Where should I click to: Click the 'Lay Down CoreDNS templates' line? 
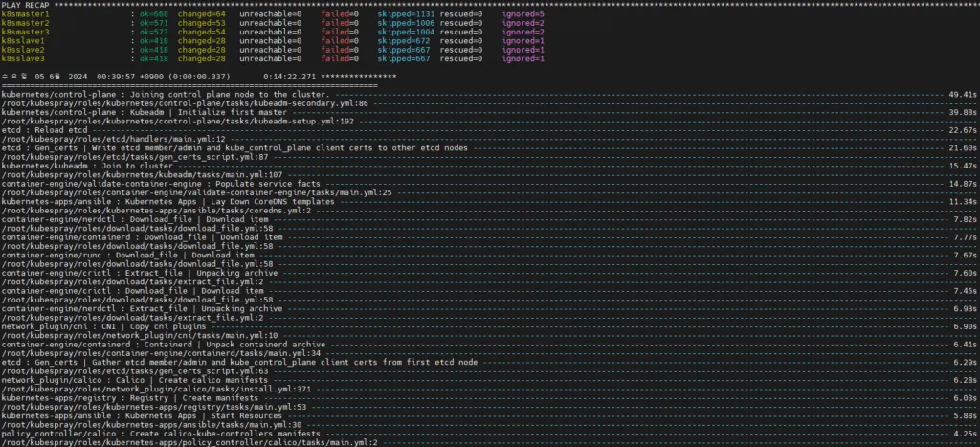pyautogui.click(x=167, y=202)
